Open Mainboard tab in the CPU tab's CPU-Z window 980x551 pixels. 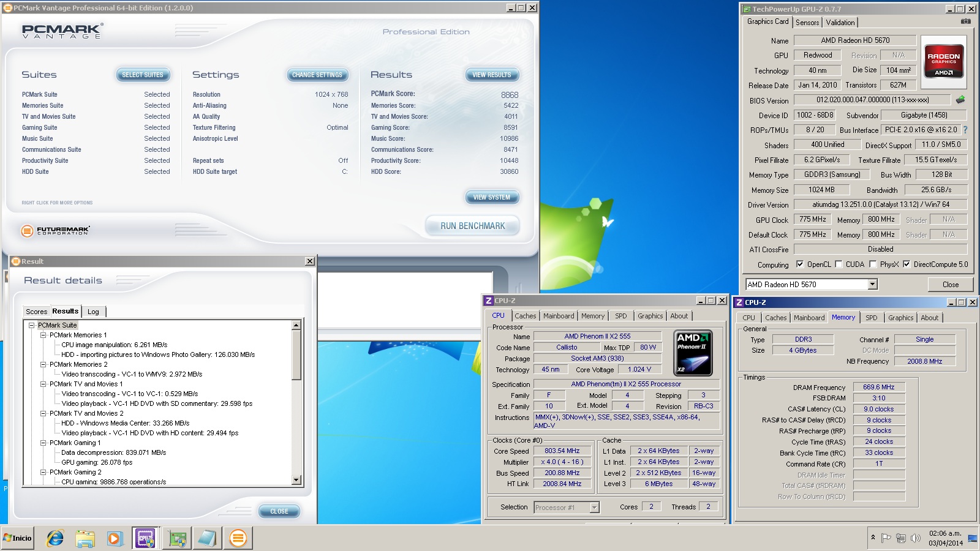click(559, 316)
